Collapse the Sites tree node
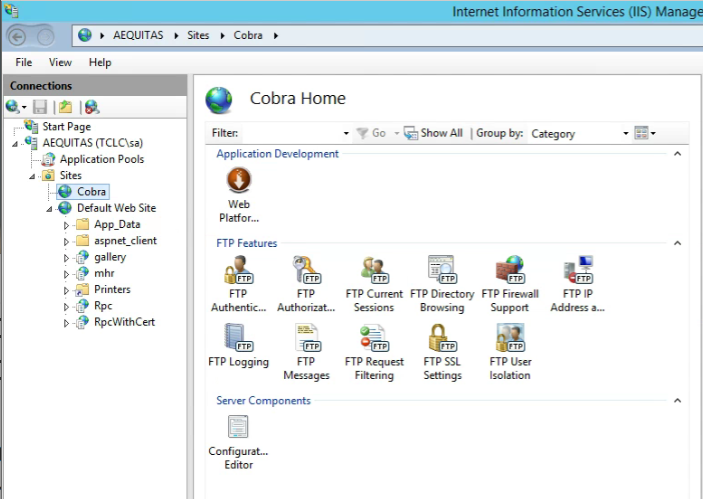703x499 pixels. pos(32,177)
